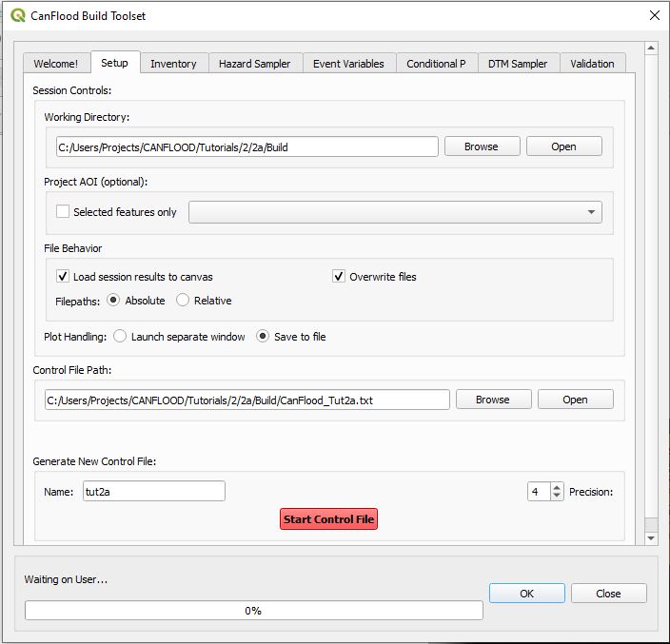Click the Session Controls label
The height and width of the screenshot is (644, 670).
click(x=71, y=90)
